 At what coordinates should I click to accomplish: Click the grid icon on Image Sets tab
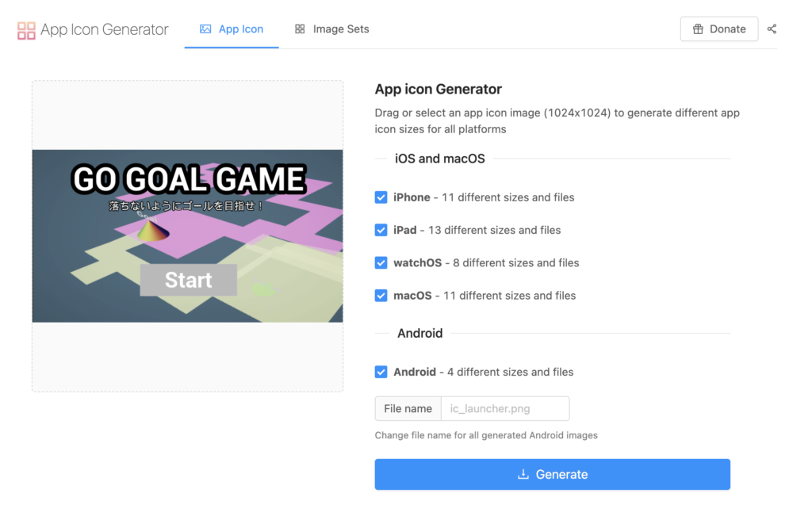coord(300,29)
